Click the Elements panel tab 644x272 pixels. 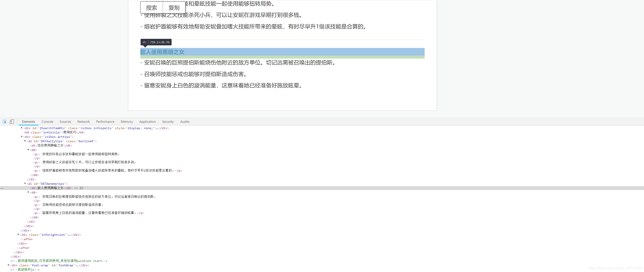coord(28,121)
